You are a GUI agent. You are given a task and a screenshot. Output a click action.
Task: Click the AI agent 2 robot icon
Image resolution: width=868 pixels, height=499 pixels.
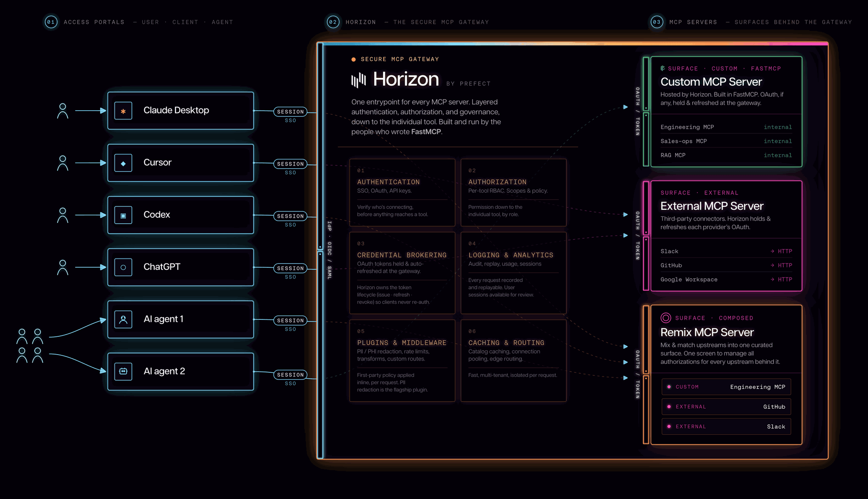pyautogui.click(x=123, y=371)
